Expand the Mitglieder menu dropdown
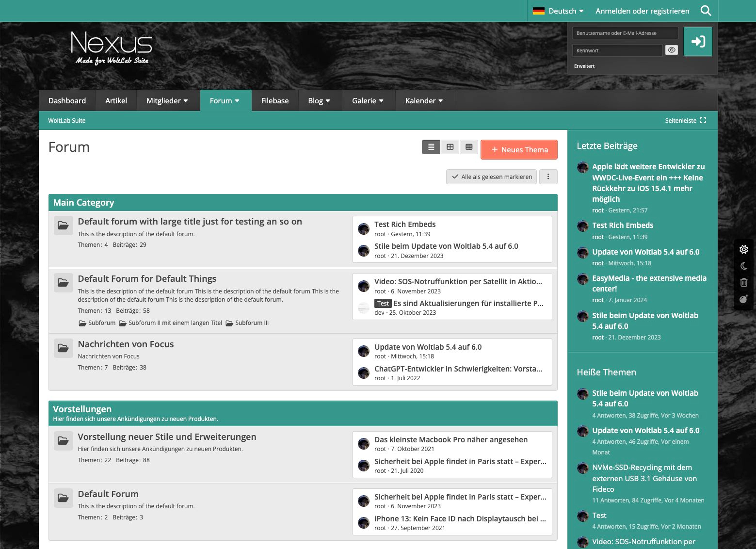756x549 pixels. tap(167, 100)
